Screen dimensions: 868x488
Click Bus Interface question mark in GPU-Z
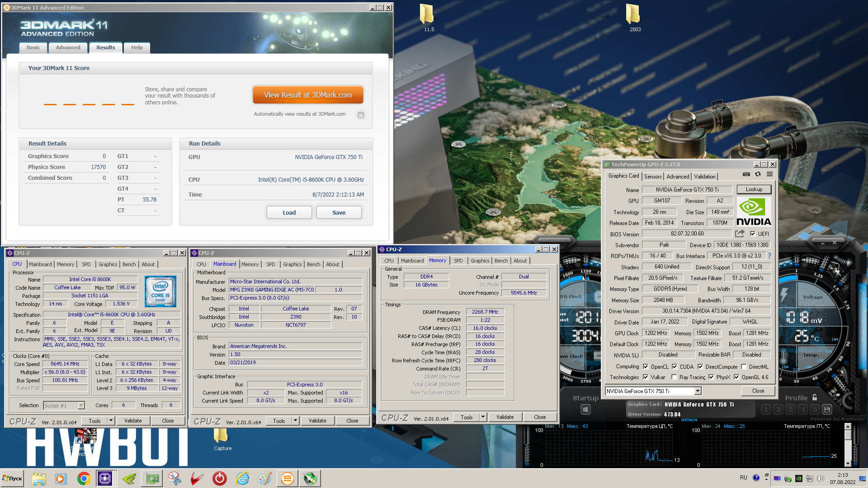(x=769, y=256)
